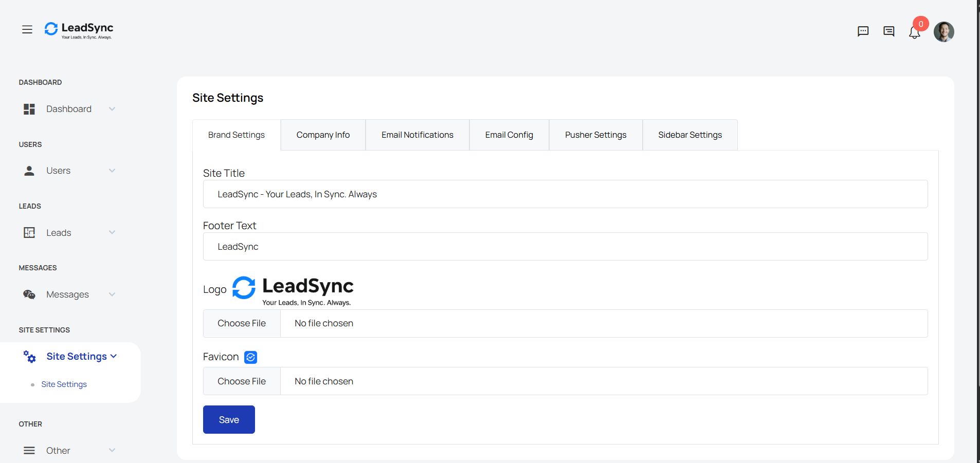Open the notifications bell
This screenshot has height=463, width=980.
(x=914, y=32)
